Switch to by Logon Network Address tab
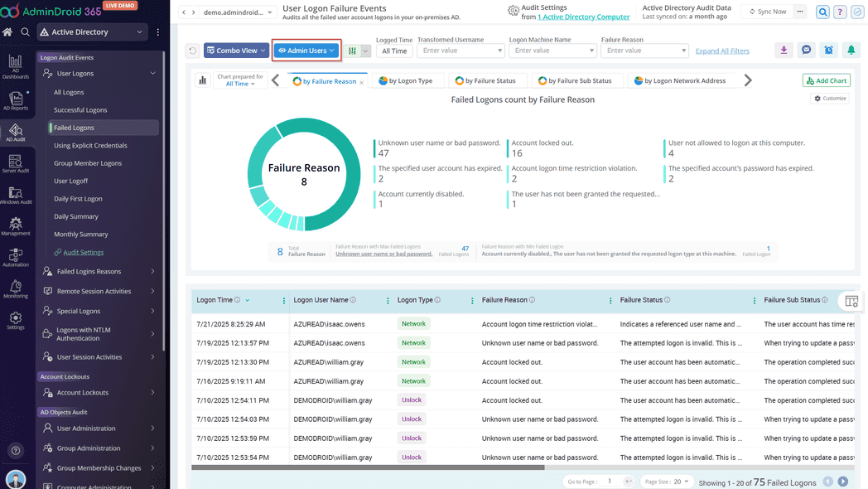868x489 pixels. point(680,81)
